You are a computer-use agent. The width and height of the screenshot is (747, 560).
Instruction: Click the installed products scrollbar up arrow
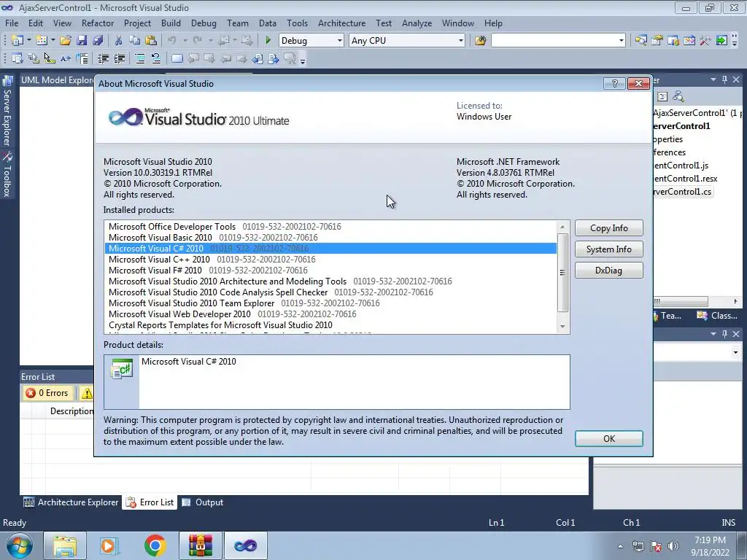point(562,227)
